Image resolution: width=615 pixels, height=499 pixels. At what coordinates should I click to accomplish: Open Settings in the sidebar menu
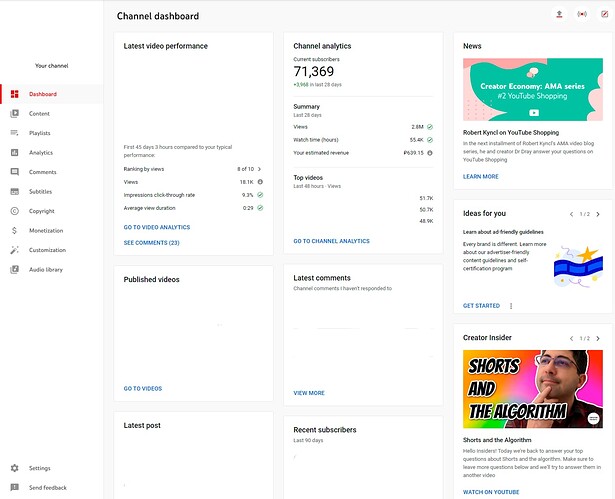pos(52,468)
